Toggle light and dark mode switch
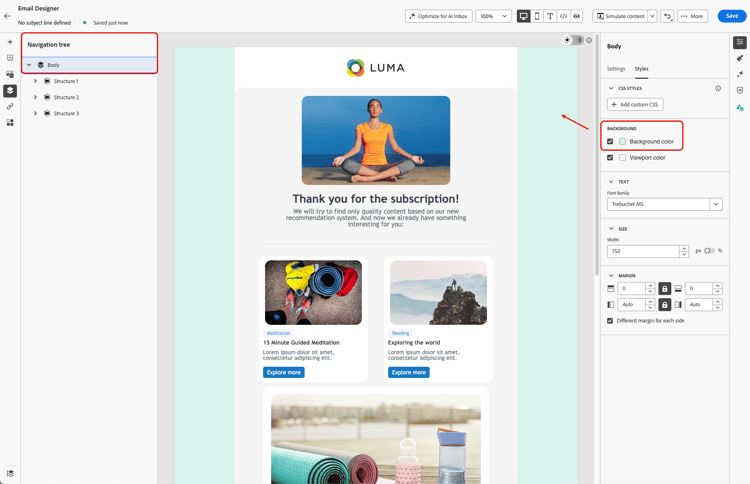This screenshot has width=750, height=484. [x=573, y=40]
